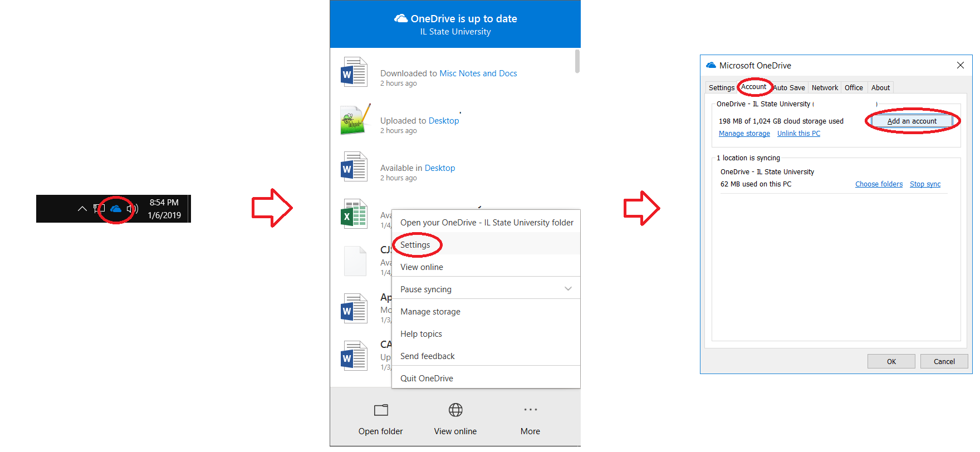Click the OneDrive cloud icon in system tray
This screenshot has height=452, width=980.
[116, 209]
